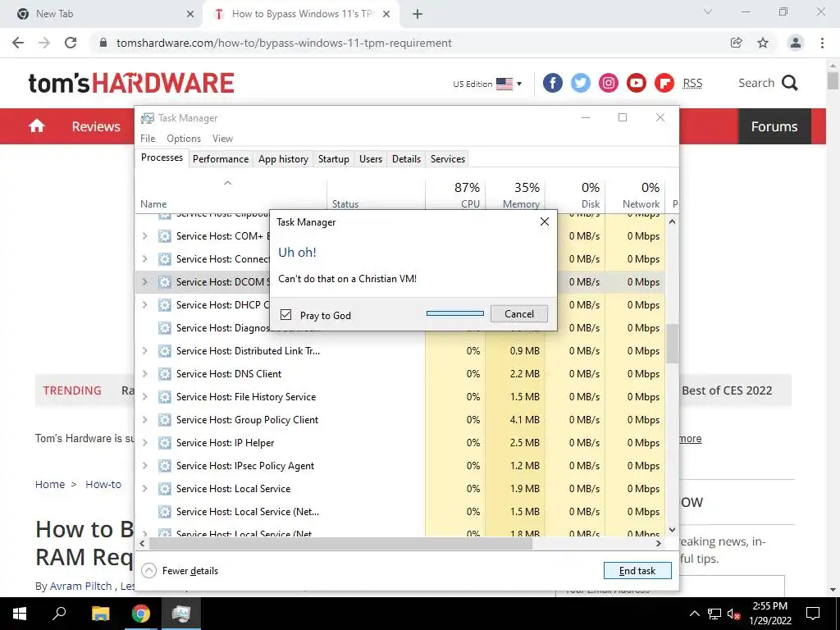Open the Reviews nav link

pos(96,126)
